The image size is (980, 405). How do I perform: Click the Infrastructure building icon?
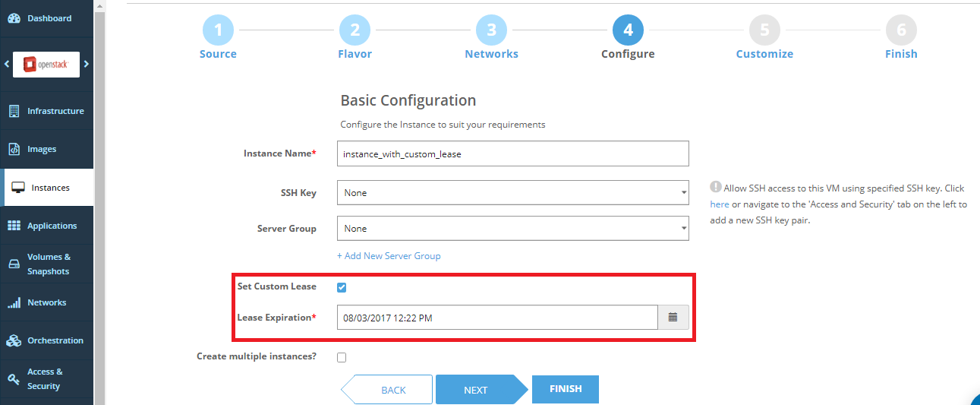(x=14, y=111)
